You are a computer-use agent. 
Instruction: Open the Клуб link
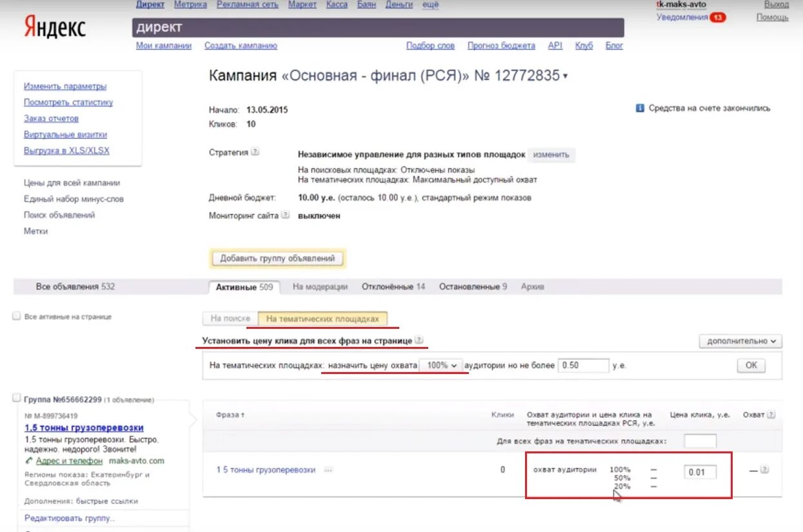pyautogui.click(x=584, y=46)
